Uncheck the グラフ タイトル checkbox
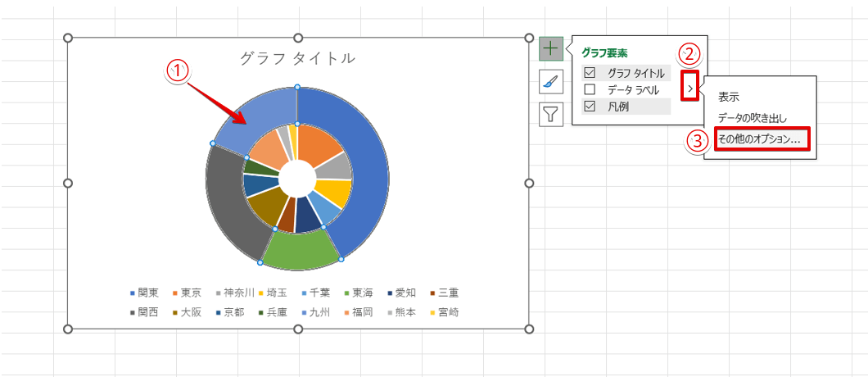 point(590,72)
